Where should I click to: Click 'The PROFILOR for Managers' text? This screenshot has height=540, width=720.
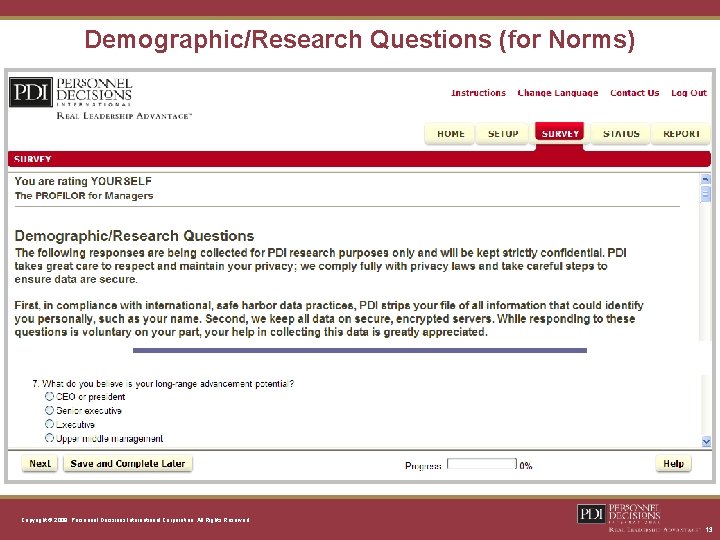click(84, 196)
